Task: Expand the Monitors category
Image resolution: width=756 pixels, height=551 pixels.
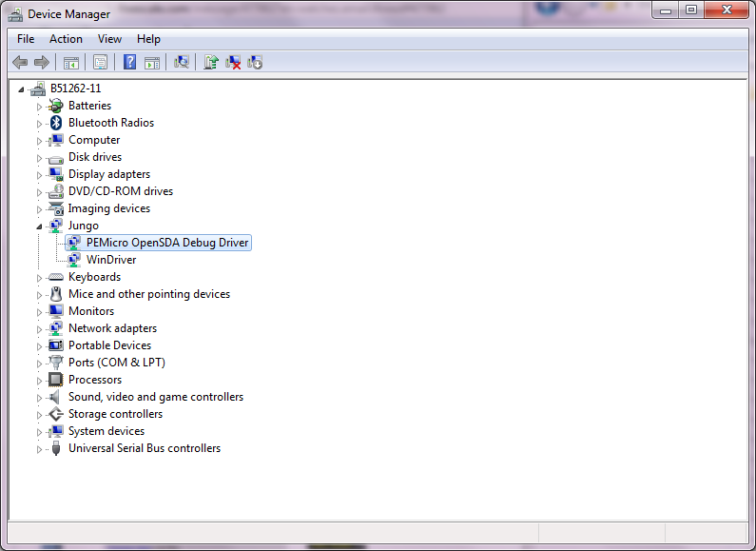Action: coord(39,312)
